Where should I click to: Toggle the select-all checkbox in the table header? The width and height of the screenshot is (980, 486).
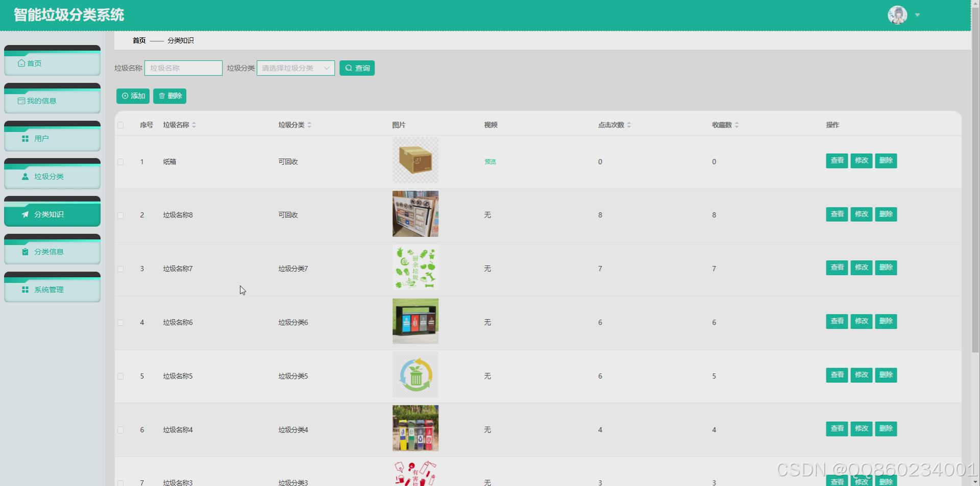(x=120, y=125)
